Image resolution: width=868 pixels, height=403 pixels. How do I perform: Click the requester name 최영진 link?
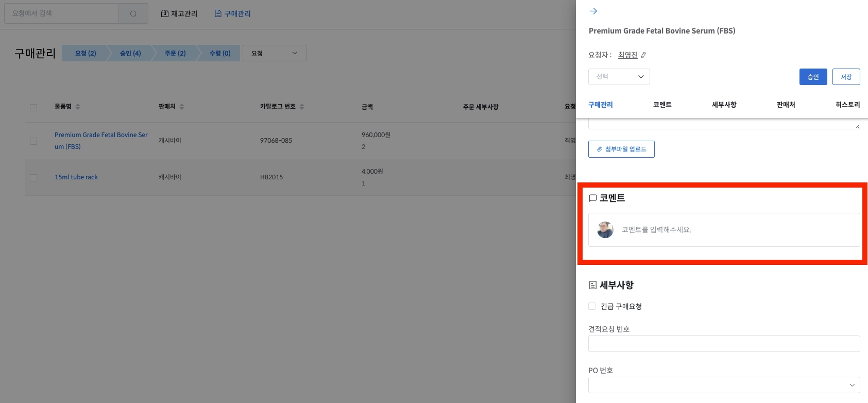(x=628, y=55)
